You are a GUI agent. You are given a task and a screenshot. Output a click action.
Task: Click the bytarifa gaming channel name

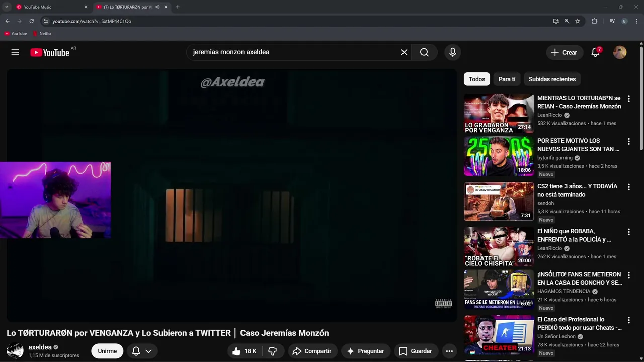click(555, 158)
